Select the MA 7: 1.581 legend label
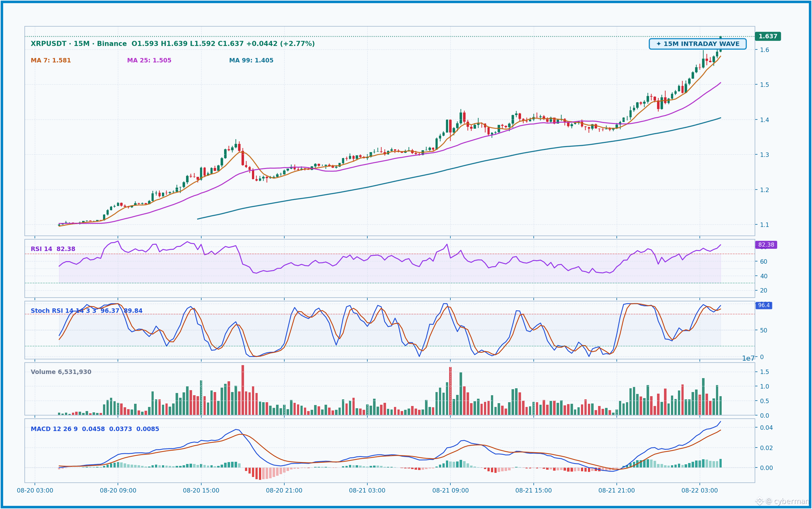Screen dimensions: 812x509 coord(51,61)
